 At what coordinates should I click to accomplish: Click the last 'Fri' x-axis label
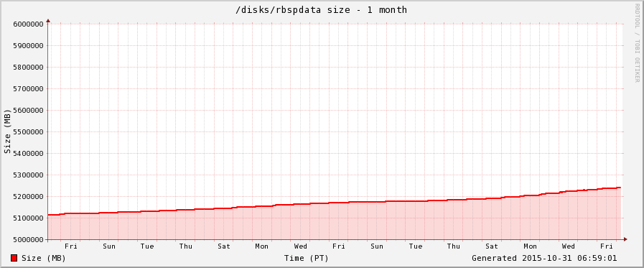[x=606, y=246]
